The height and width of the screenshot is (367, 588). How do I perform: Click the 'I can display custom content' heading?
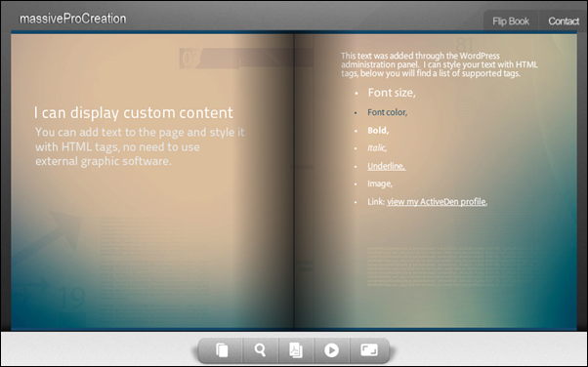134,113
